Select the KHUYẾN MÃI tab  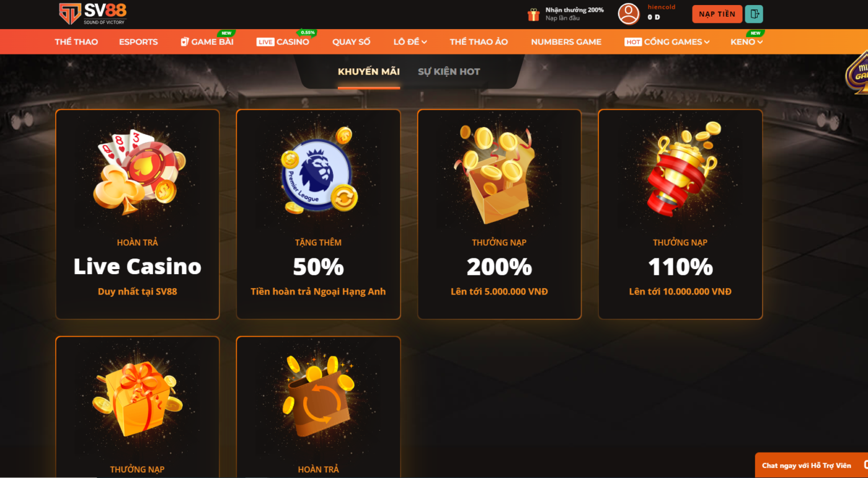pyautogui.click(x=369, y=72)
